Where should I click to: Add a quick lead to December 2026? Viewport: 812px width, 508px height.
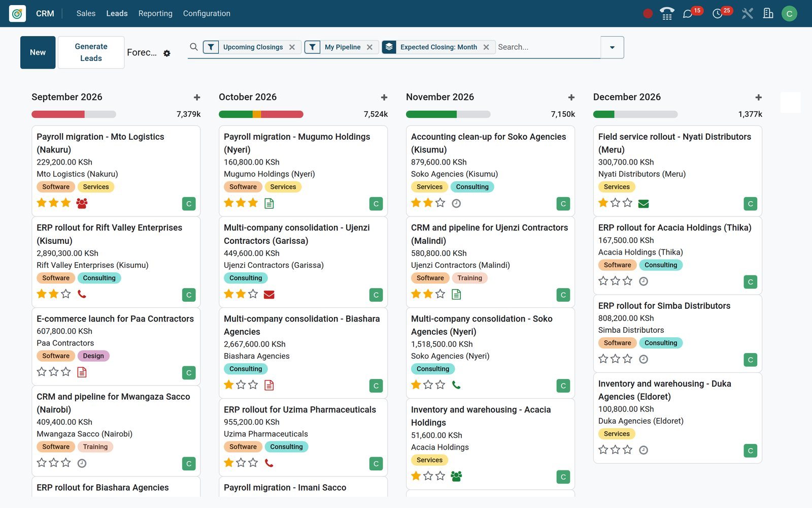click(759, 97)
